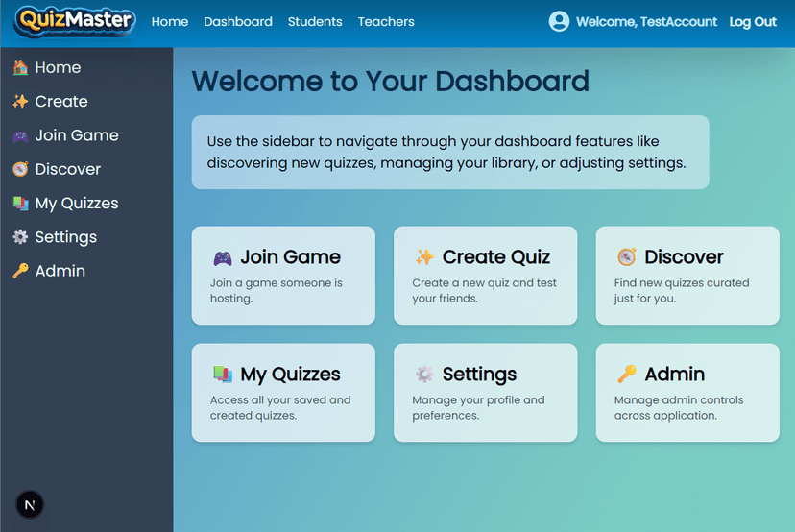Image resolution: width=795 pixels, height=532 pixels.
Task: Click the key icon on Admin card
Action: tap(627, 375)
